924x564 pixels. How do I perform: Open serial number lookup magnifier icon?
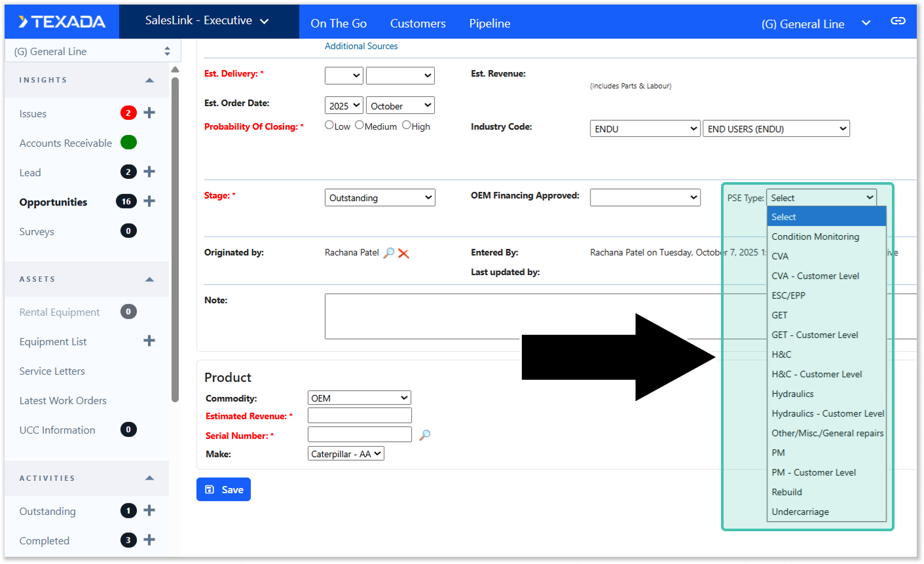pos(425,434)
